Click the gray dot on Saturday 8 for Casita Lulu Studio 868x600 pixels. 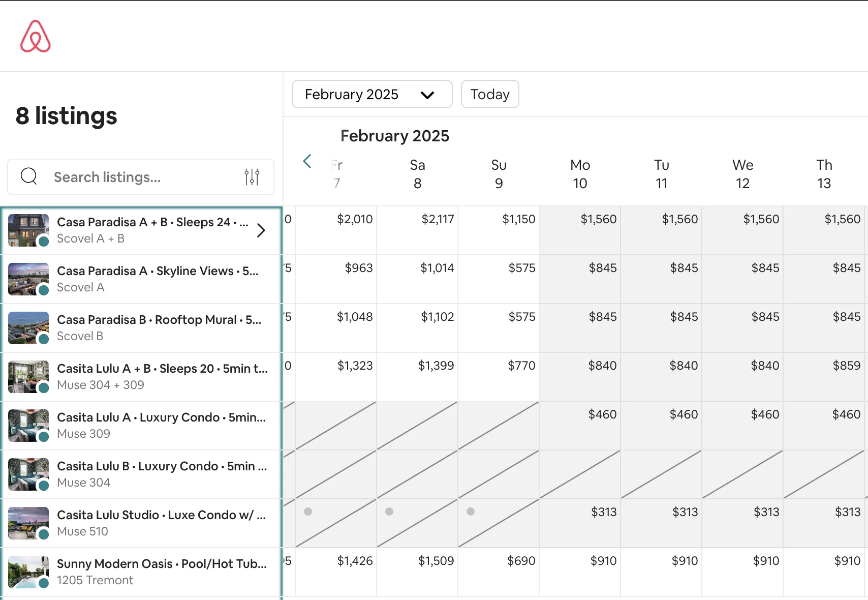pyautogui.click(x=389, y=512)
